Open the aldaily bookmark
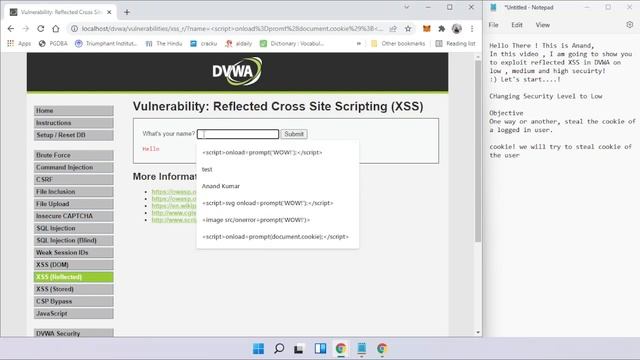Image resolution: width=640 pixels, height=360 pixels. point(238,43)
